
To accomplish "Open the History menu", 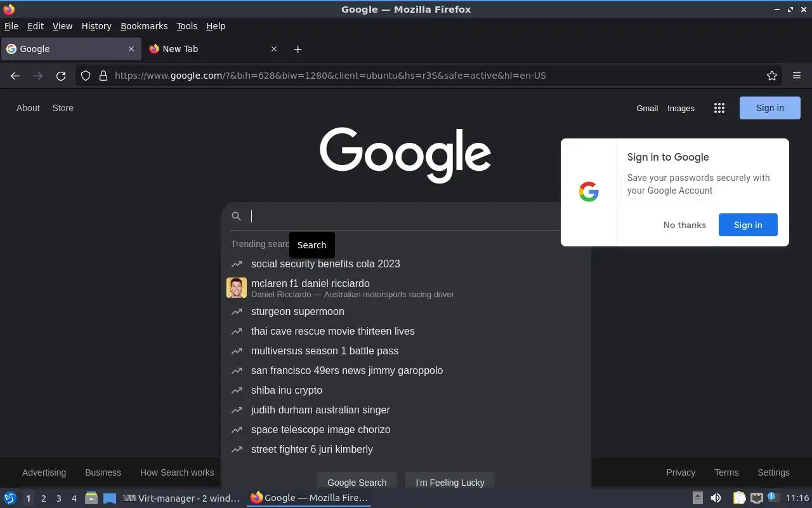I will pos(96,26).
